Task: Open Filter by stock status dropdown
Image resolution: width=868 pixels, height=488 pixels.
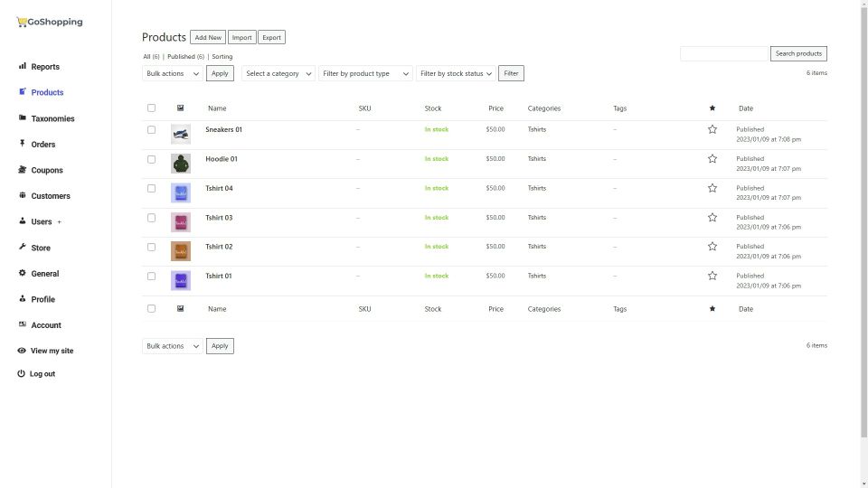Action: pos(456,74)
